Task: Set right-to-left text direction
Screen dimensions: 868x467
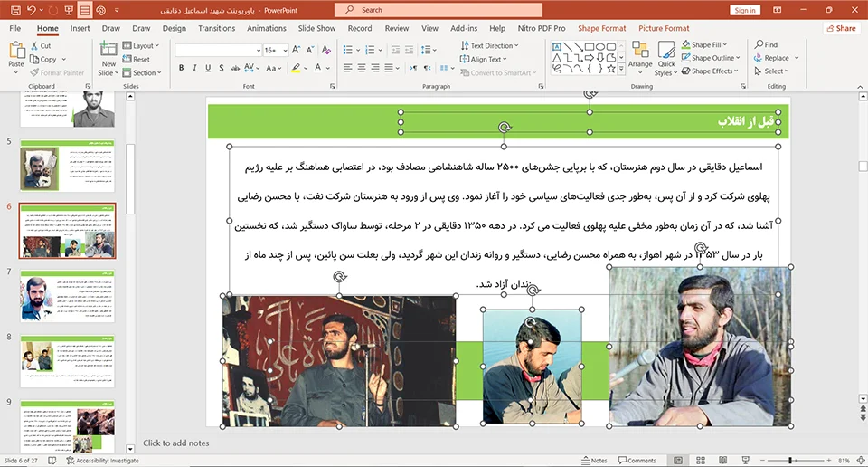Action: tap(427, 68)
